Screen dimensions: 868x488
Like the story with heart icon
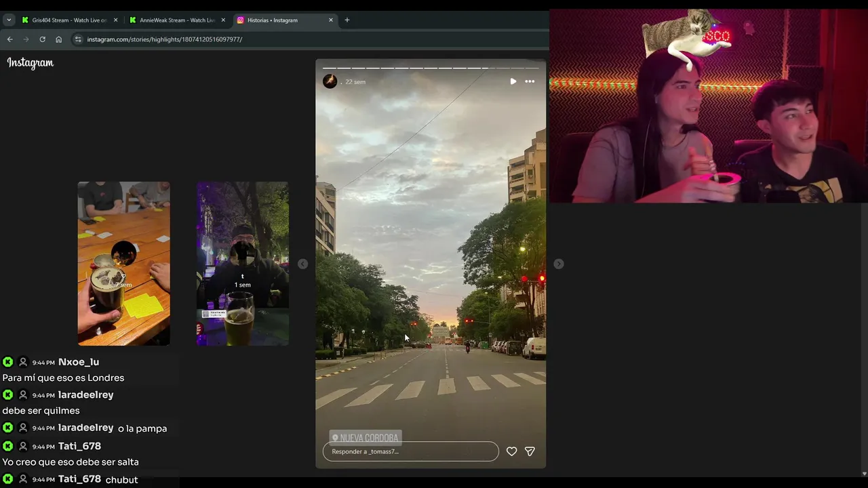512,451
